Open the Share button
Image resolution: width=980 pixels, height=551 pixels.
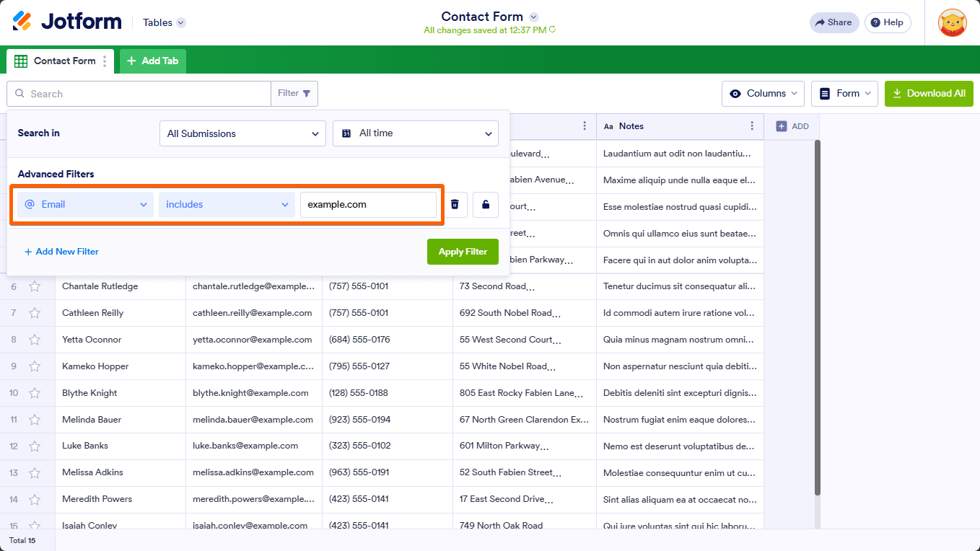[x=834, y=22]
